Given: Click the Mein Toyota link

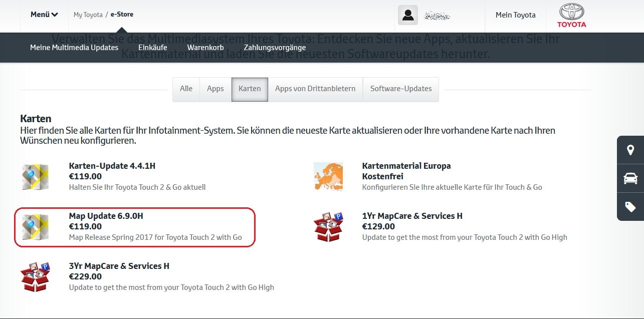Looking at the screenshot, I should 515,15.
